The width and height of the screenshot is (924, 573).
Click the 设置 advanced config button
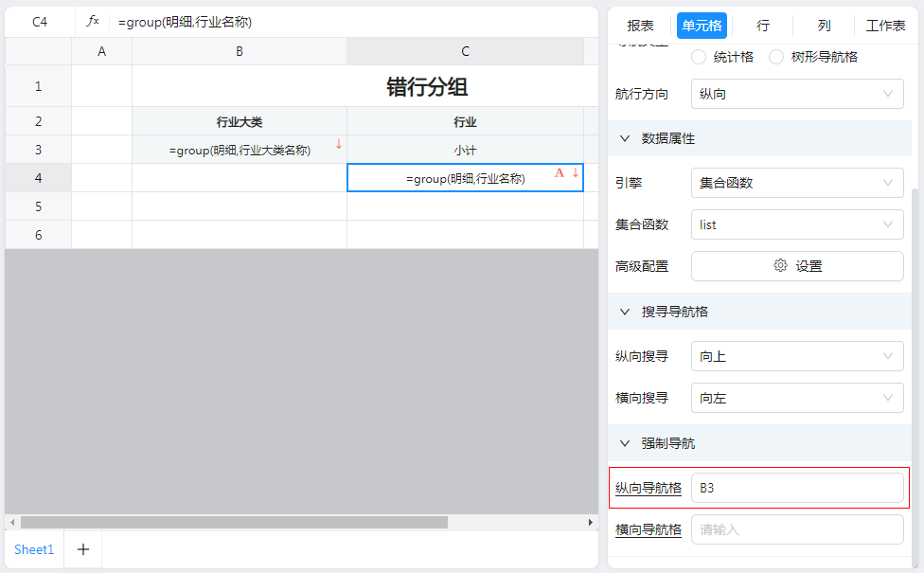pos(797,266)
